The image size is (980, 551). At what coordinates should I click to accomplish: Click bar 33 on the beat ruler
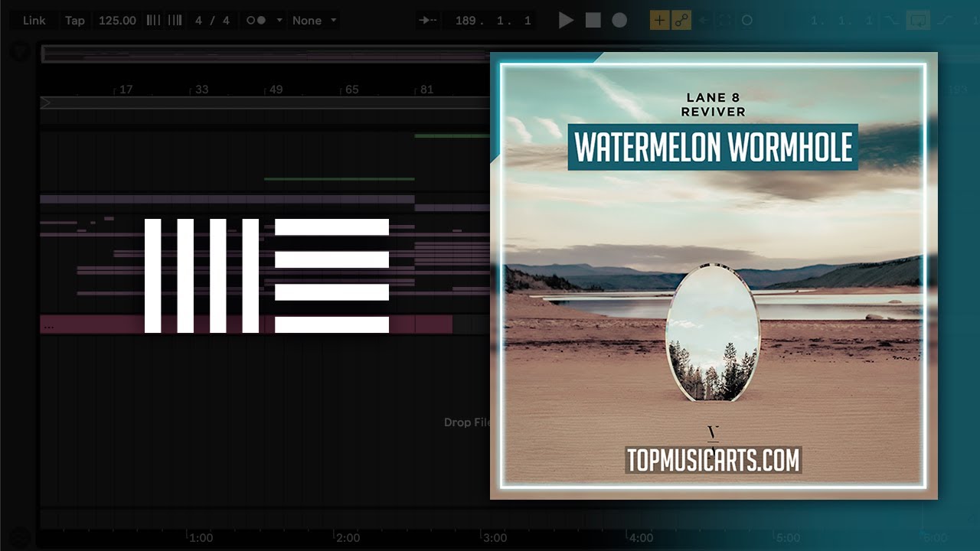201,90
